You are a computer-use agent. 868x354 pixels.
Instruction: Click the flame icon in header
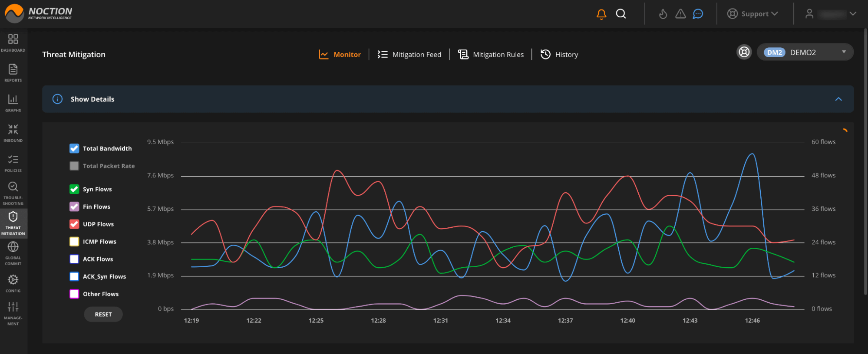tap(663, 14)
